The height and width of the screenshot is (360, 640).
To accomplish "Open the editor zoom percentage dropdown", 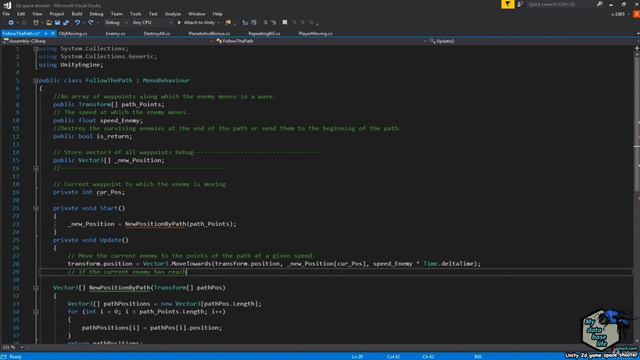I will (x=13, y=347).
